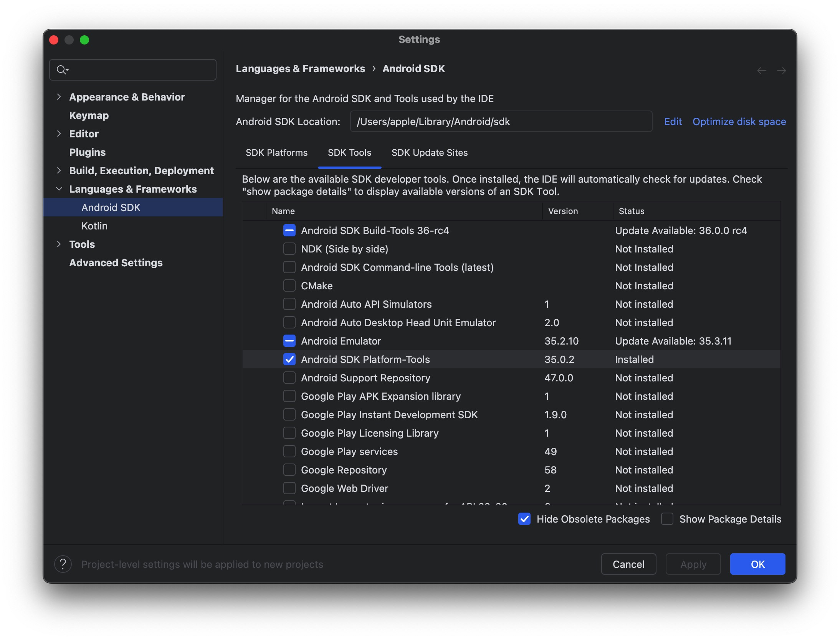
Task: Click Edit next to SDK location
Action: (x=673, y=122)
